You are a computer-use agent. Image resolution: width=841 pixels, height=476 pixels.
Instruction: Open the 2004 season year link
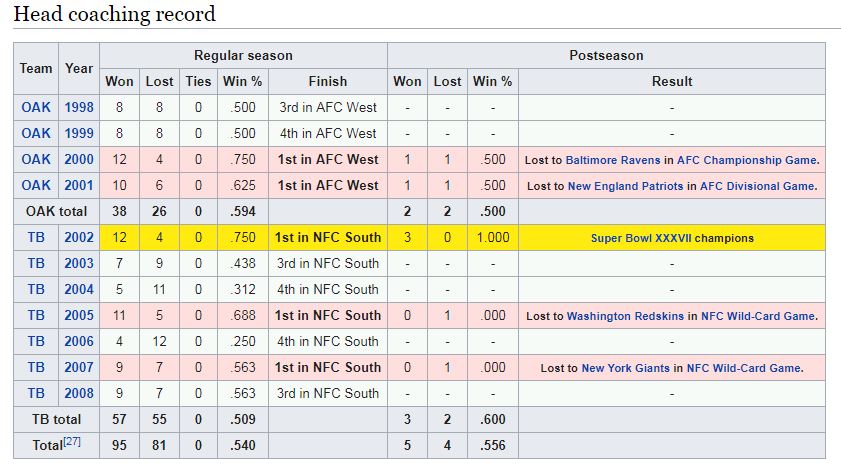point(79,289)
